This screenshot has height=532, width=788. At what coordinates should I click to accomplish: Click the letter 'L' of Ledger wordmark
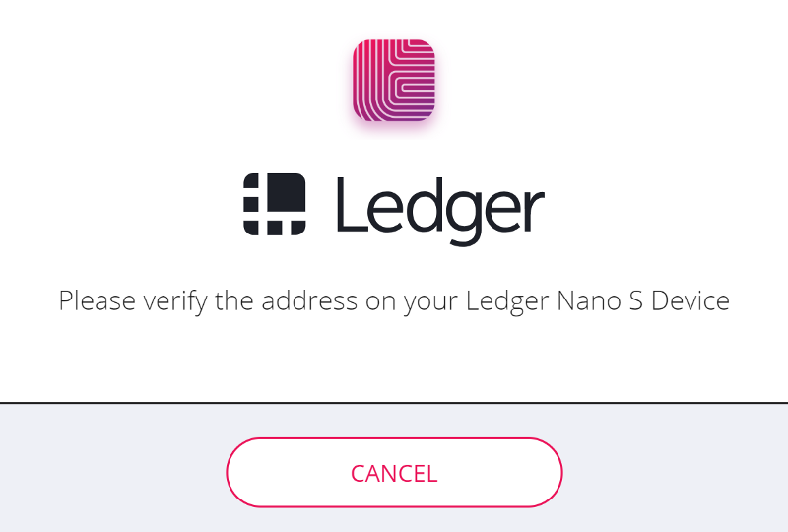tap(351, 204)
